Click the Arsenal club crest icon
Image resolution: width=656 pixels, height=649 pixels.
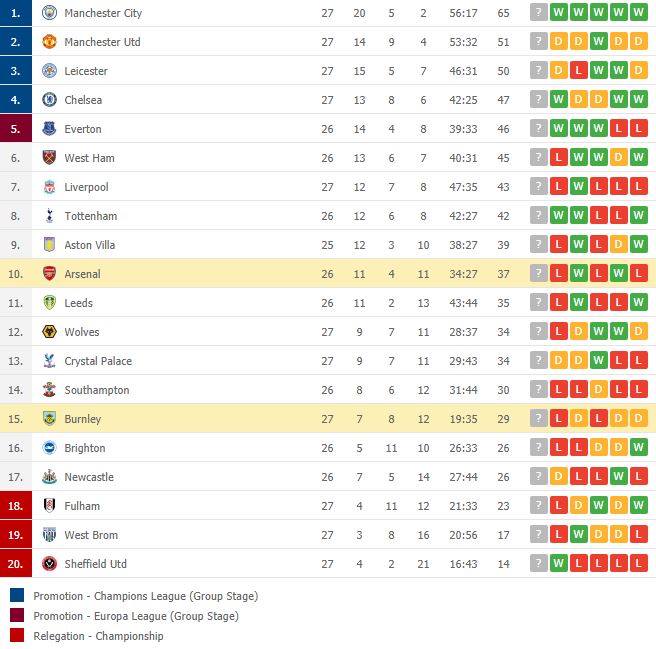click(49, 274)
